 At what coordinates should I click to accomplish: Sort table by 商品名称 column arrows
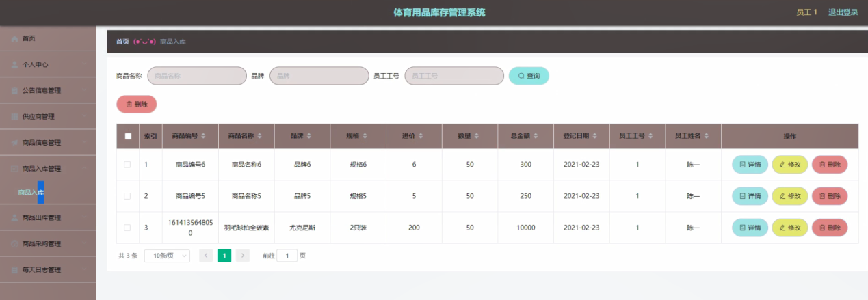click(259, 136)
